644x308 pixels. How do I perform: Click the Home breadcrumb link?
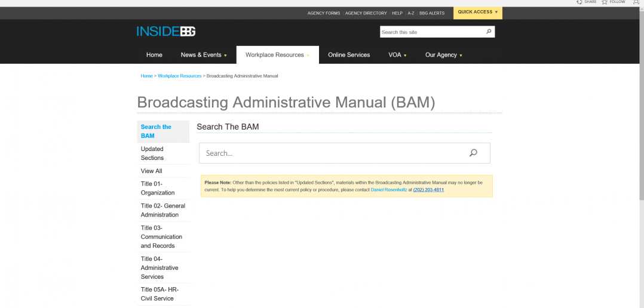[x=146, y=76]
